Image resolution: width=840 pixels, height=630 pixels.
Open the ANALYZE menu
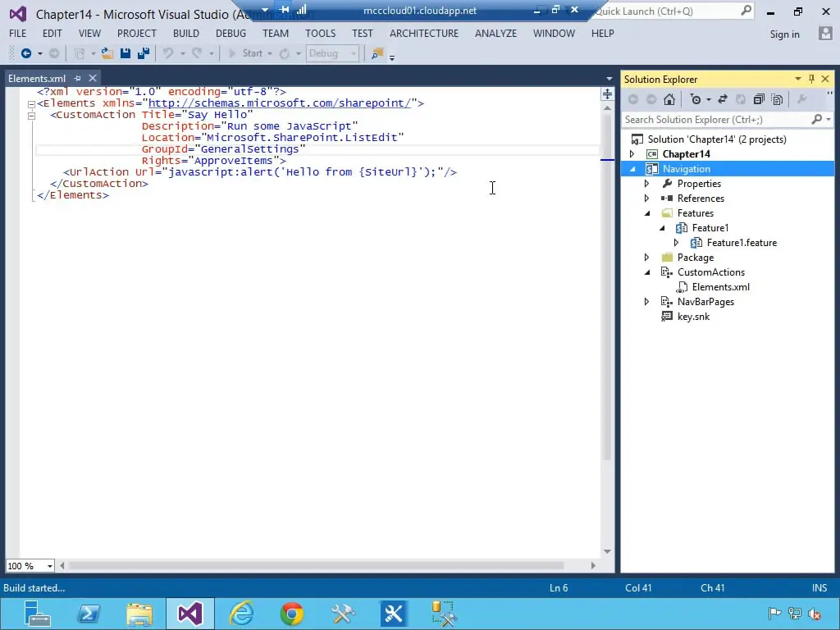click(495, 33)
